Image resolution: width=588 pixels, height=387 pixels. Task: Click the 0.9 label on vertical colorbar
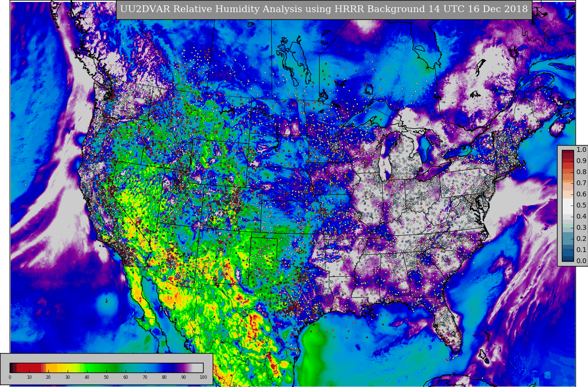(x=581, y=161)
